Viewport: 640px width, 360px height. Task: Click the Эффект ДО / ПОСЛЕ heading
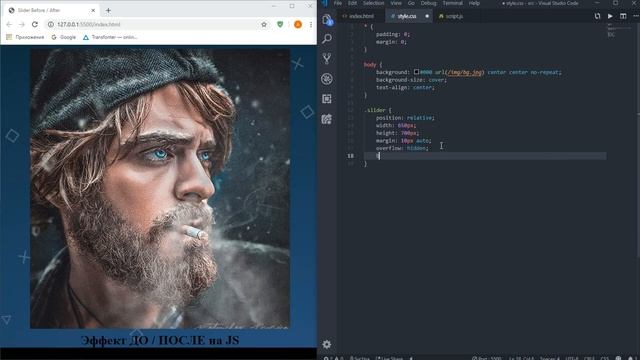(x=160, y=340)
